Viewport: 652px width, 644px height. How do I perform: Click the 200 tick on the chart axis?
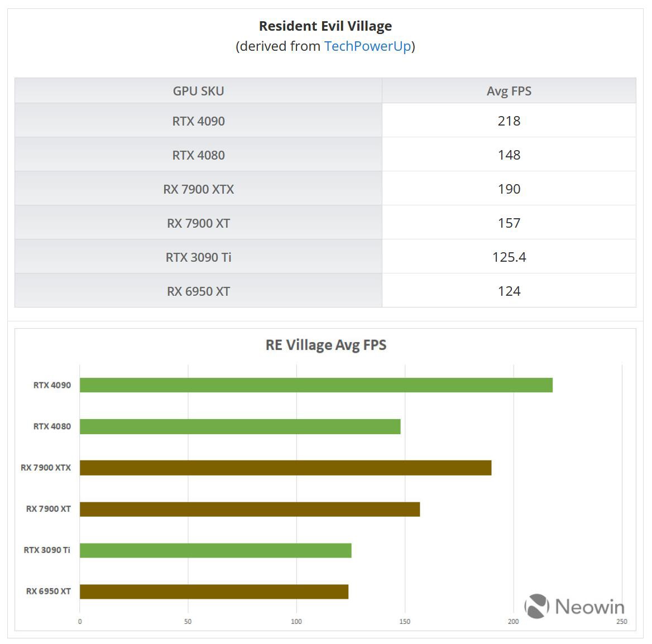point(514,622)
